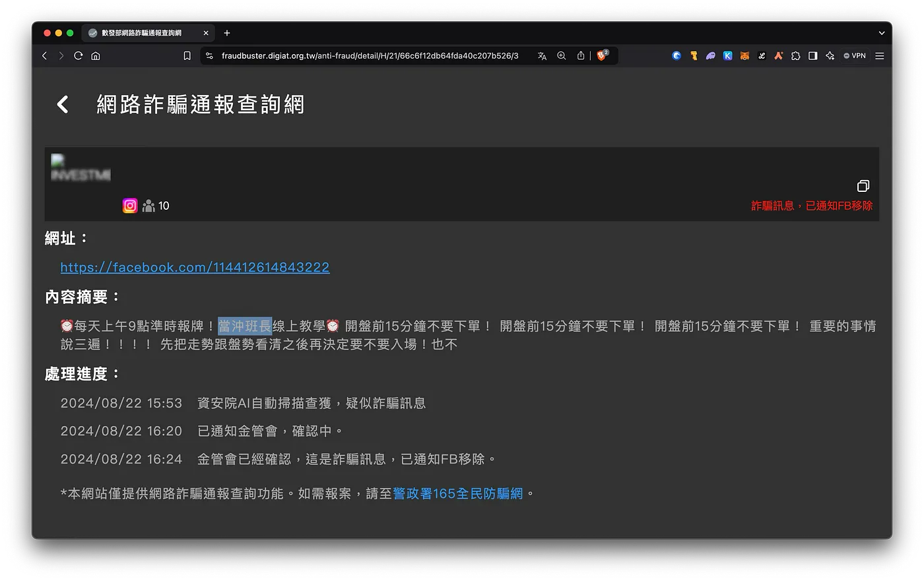
Task: Click the VPN button
Action: (x=855, y=56)
